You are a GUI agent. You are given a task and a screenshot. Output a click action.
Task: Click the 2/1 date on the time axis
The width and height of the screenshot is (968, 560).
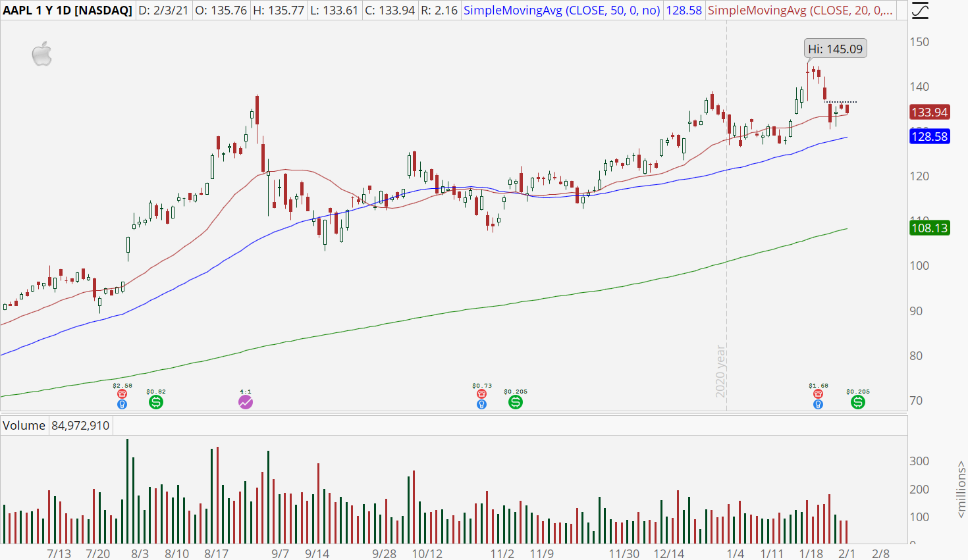(x=847, y=553)
